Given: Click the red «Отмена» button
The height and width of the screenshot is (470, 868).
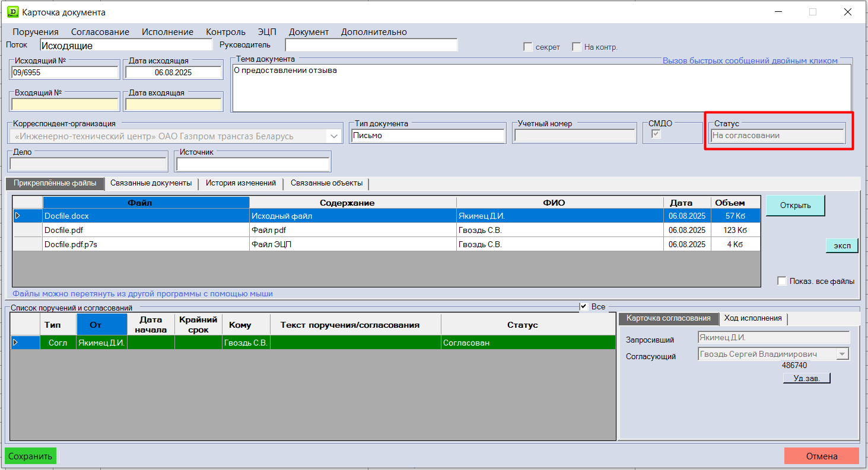Looking at the screenshot, I should coord(821,456).
